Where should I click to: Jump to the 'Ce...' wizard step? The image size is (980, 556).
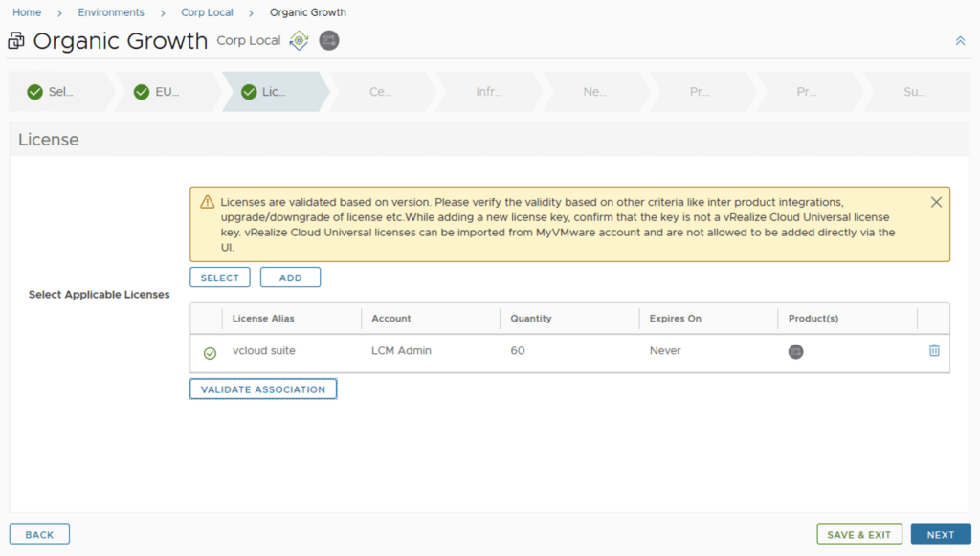(380, 92)
